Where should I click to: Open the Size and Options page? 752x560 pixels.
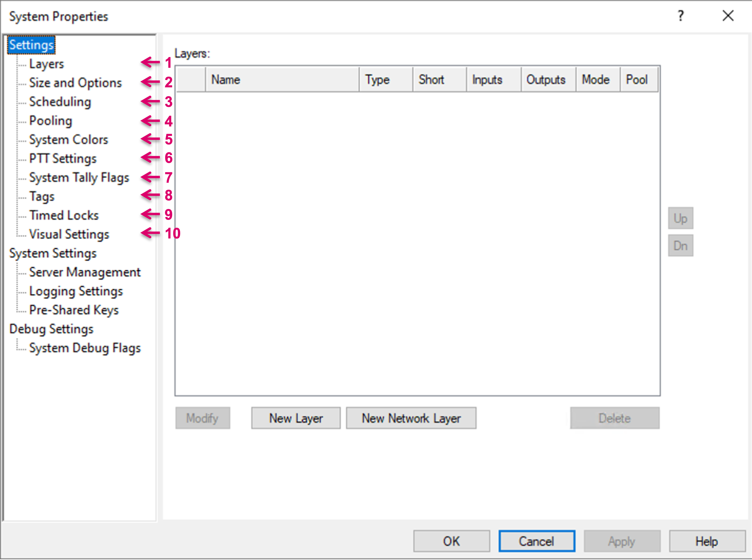pos(75,83)
